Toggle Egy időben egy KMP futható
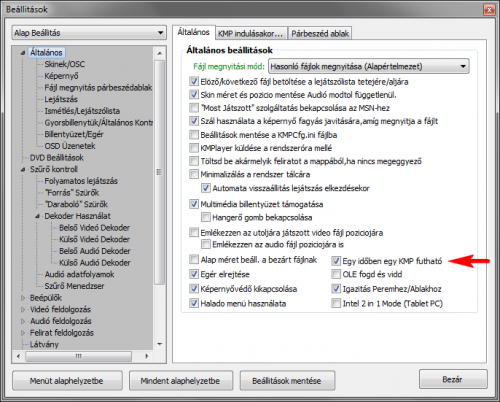 coord(336,261)
